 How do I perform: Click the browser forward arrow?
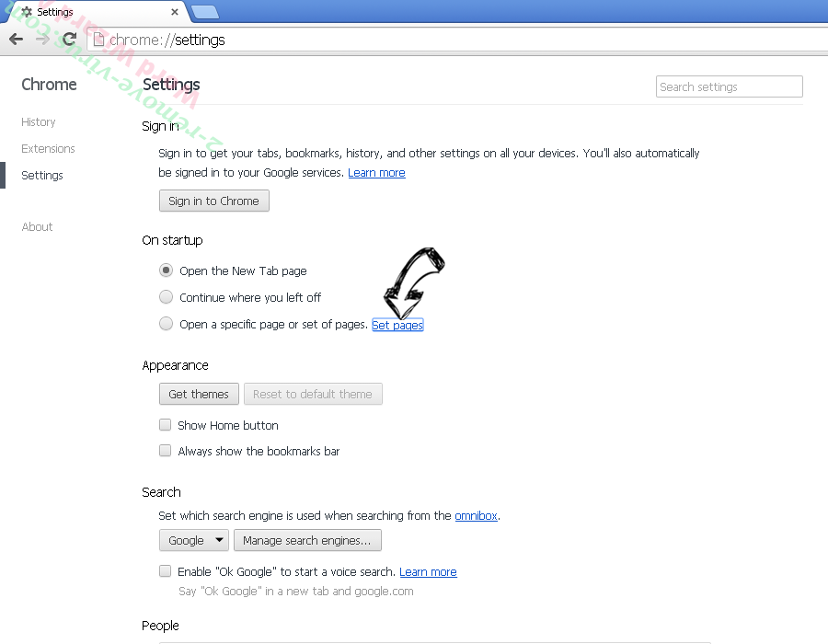43,39
